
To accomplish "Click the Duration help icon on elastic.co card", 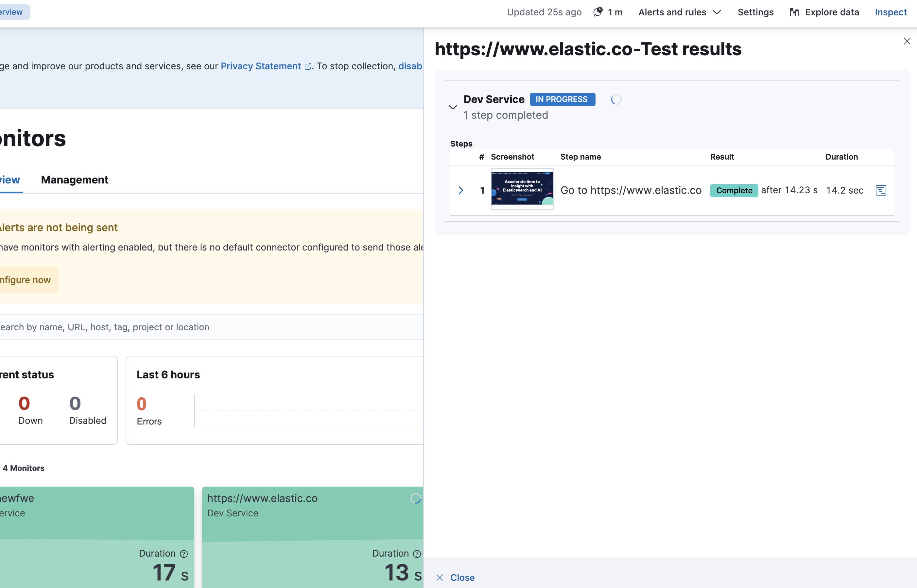I will 417,554.
